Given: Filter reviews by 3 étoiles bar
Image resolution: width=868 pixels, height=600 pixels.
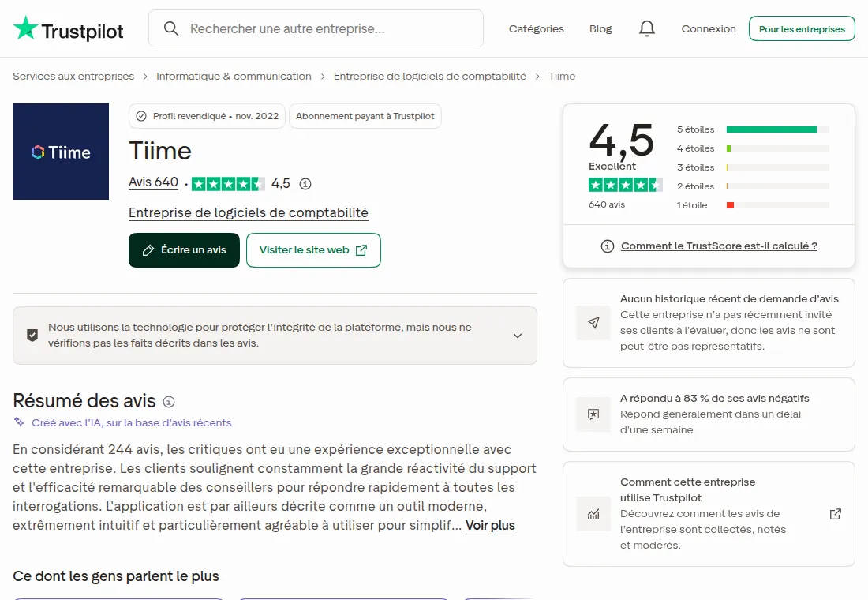Looking at the screenshot, I should coord(753,167).
